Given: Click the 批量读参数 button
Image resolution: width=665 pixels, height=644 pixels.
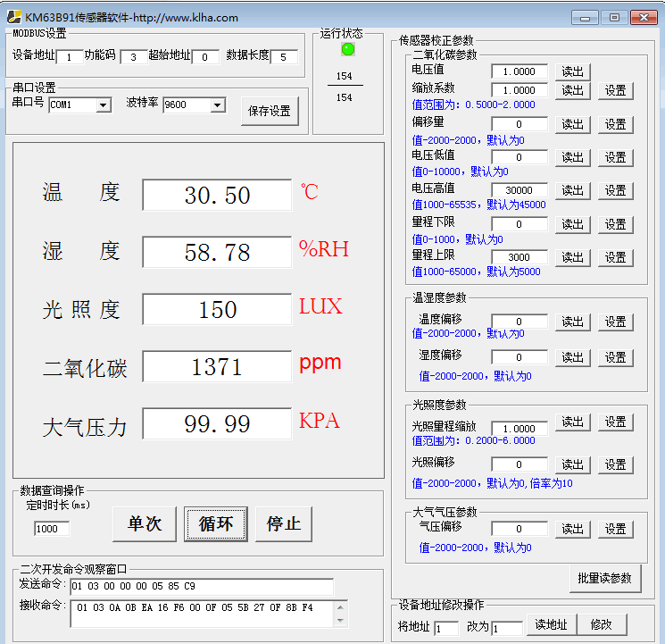Looking at the screenshot, I should [605, 578].
